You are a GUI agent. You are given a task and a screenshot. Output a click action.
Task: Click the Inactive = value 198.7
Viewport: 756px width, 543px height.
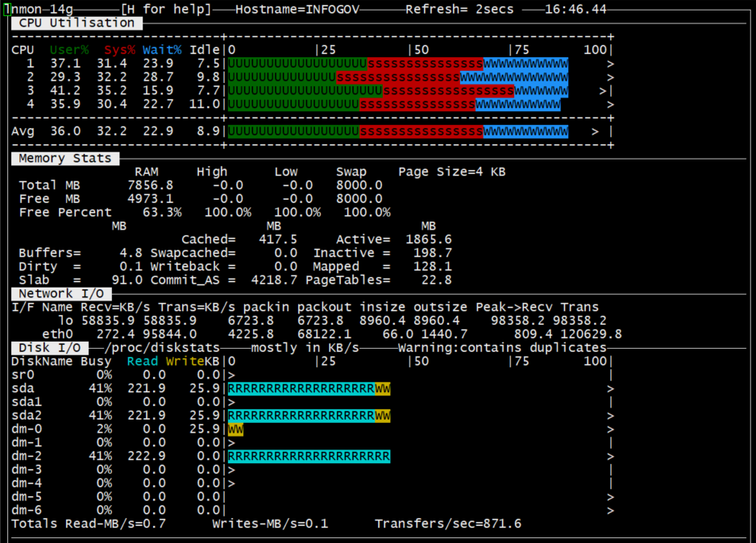tap(433, 253)
